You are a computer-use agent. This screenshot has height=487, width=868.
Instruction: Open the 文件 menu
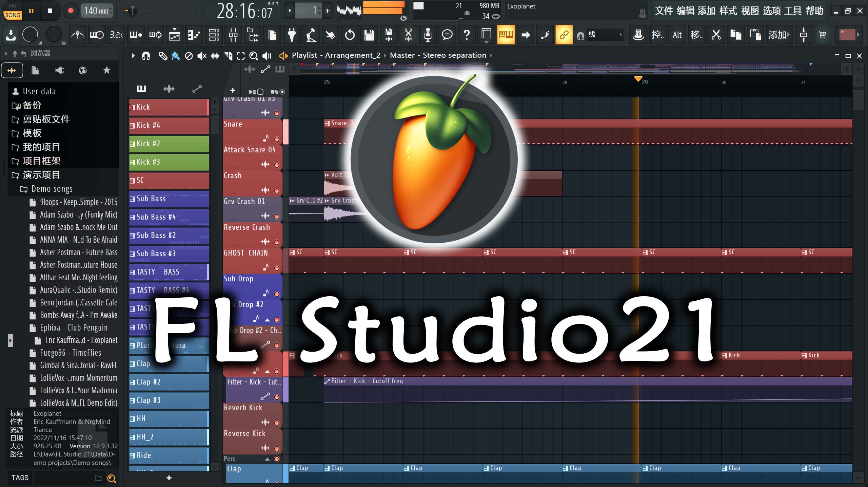click(664, 11)
